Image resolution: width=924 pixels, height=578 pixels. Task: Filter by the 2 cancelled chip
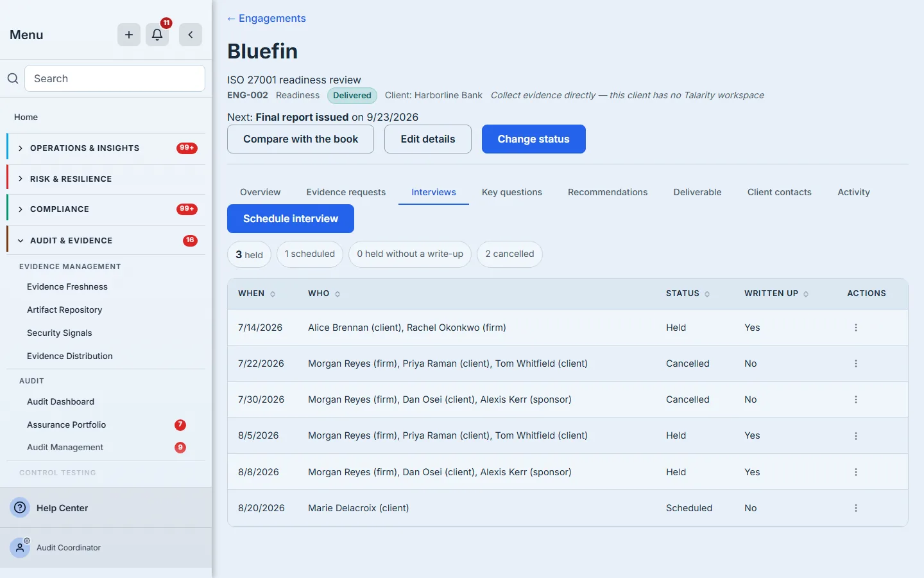pyautogui.click(x=509, y=254)
